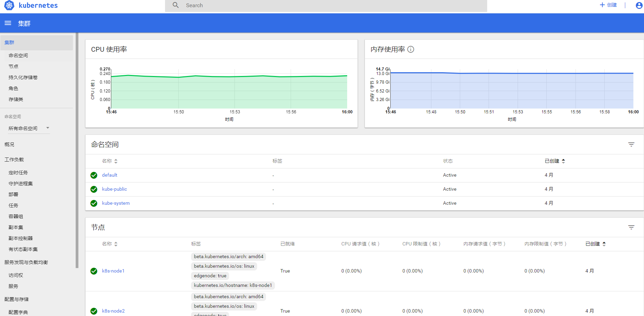Open 持久化存储卷 in the sidebar
Viewport: 644px width, 316px height.
coord(23,77)
